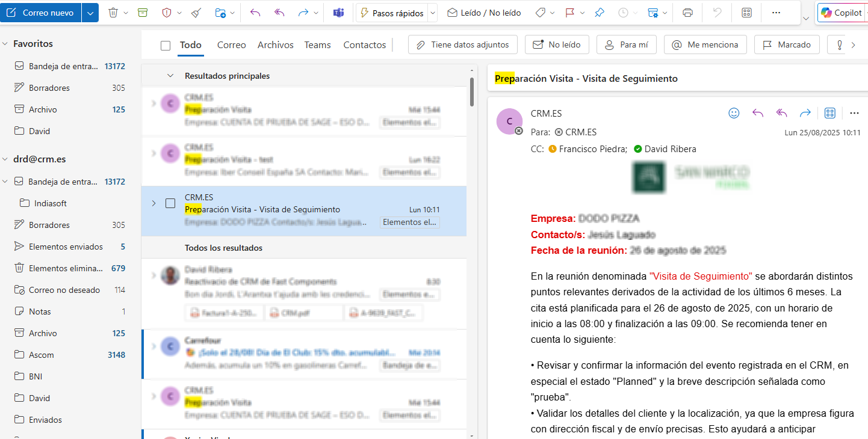Click apps grid icon in reading pane header
This screenshot has width=868, height=439.
pos(829,113)
